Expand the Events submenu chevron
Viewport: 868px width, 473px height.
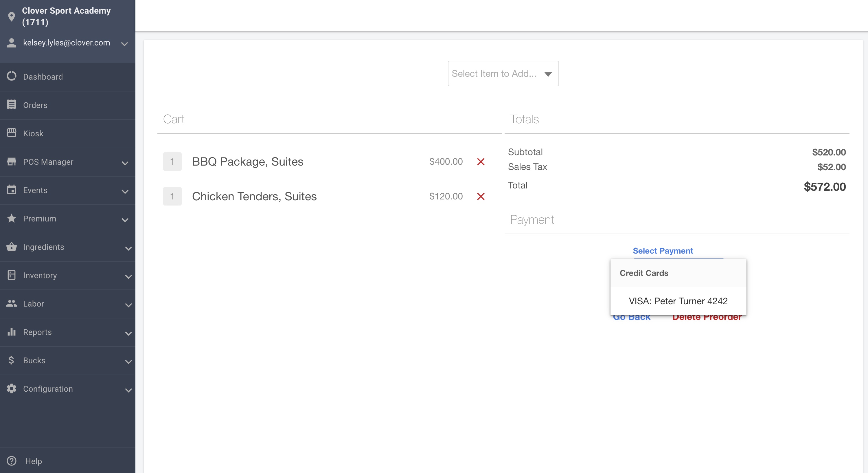tap(125, 192)
